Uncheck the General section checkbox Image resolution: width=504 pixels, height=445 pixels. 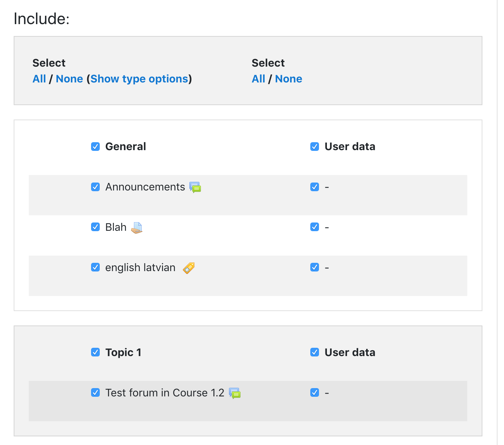(95, 147)
